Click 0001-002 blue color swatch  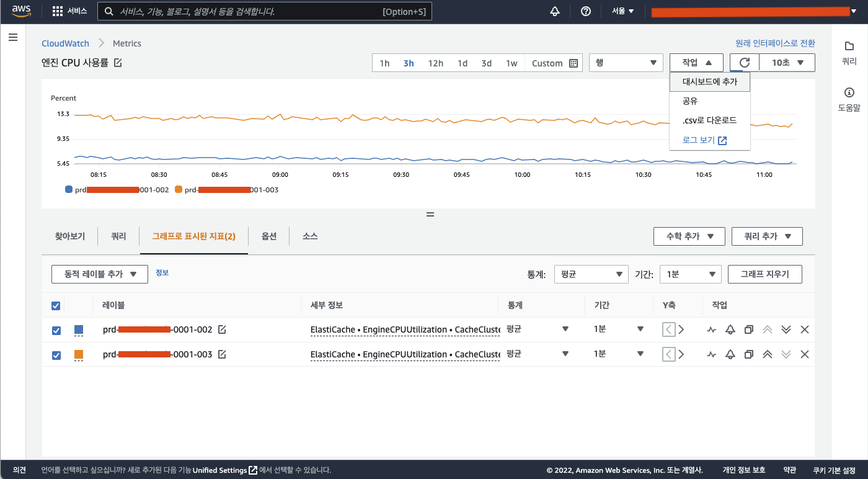click(79, 329)
